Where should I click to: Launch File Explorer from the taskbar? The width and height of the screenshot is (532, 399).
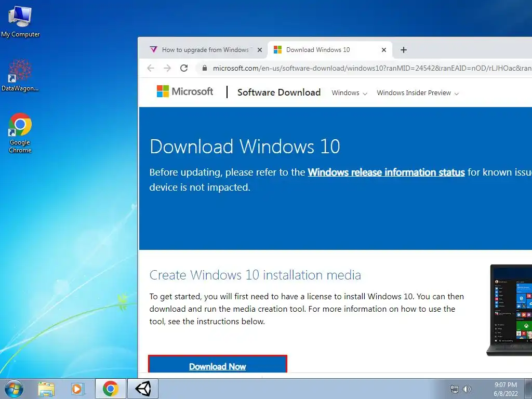pyautogui.click(x=46, y=389)
